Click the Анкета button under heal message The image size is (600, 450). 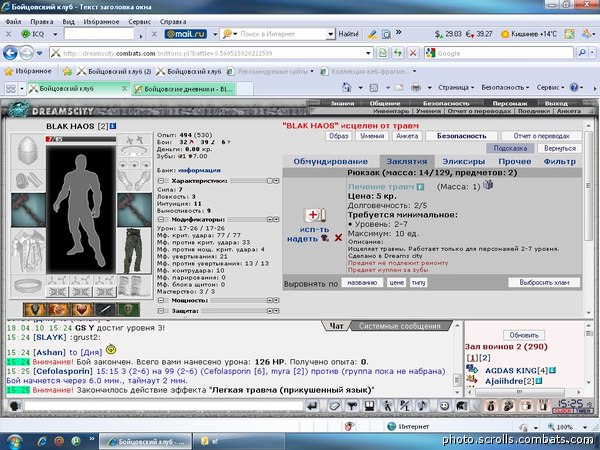point(407,136)
